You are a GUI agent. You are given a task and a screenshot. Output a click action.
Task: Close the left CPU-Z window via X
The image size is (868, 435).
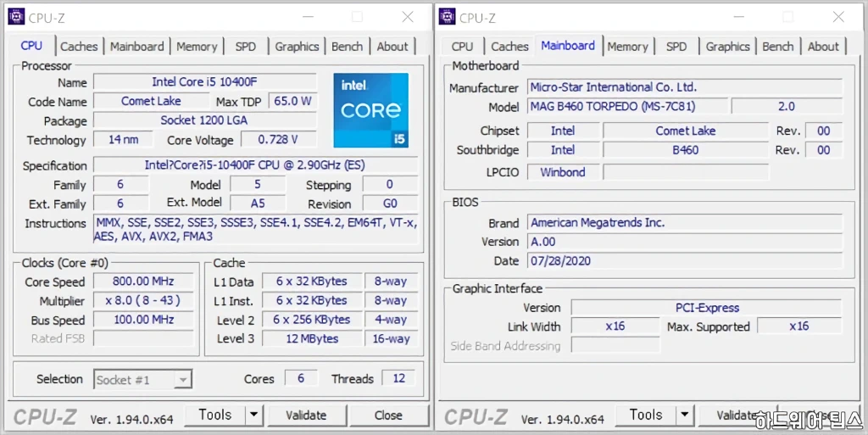pos(408,17)
